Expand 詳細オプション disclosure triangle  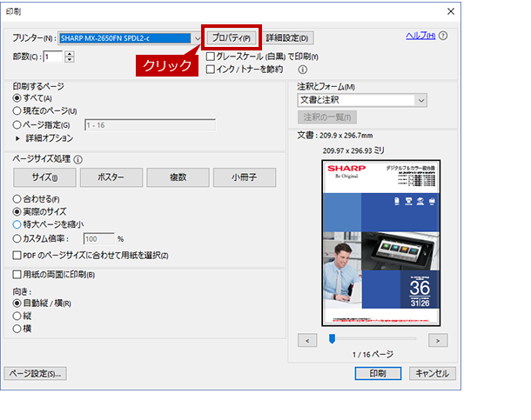pyautogui.click(x=17, y=138)
